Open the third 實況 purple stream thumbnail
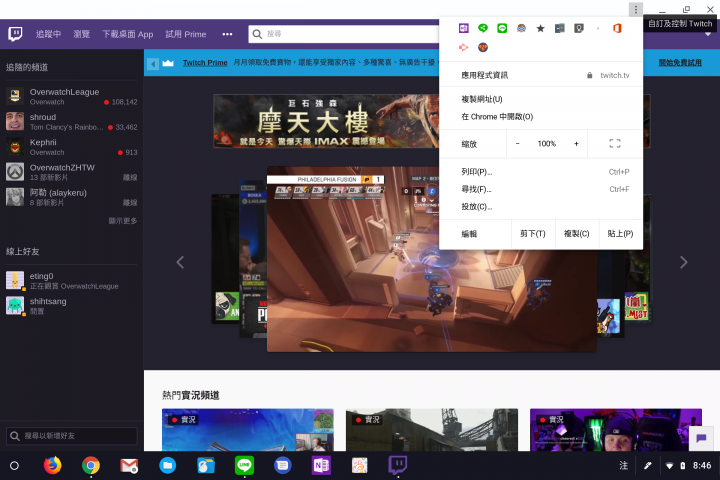Viewport: 720px width, 480px height. pyautogui.click(x=616, y=430)
